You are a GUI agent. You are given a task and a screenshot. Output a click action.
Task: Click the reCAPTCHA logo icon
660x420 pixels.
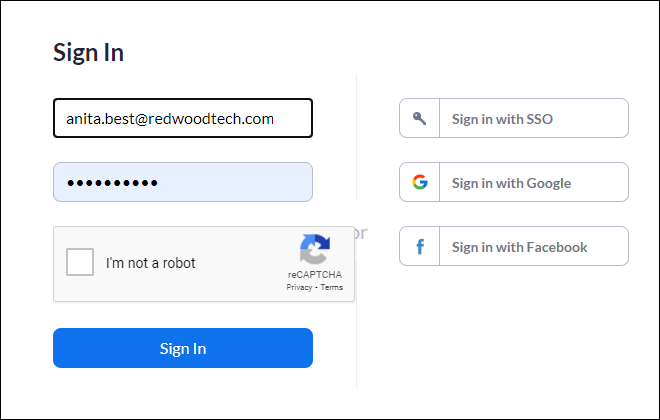pyautogui.click(x=314, y=250)
